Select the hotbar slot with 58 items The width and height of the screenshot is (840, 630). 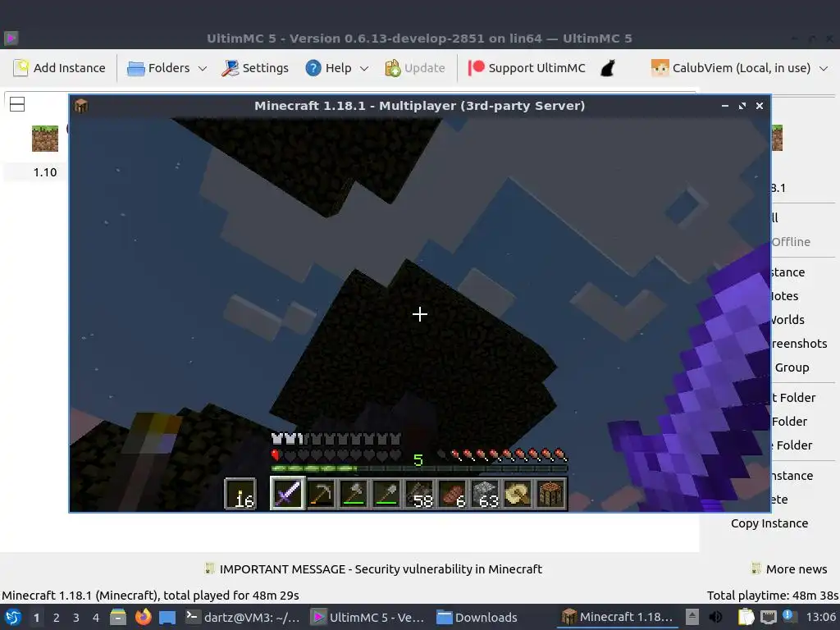point(419,493)
